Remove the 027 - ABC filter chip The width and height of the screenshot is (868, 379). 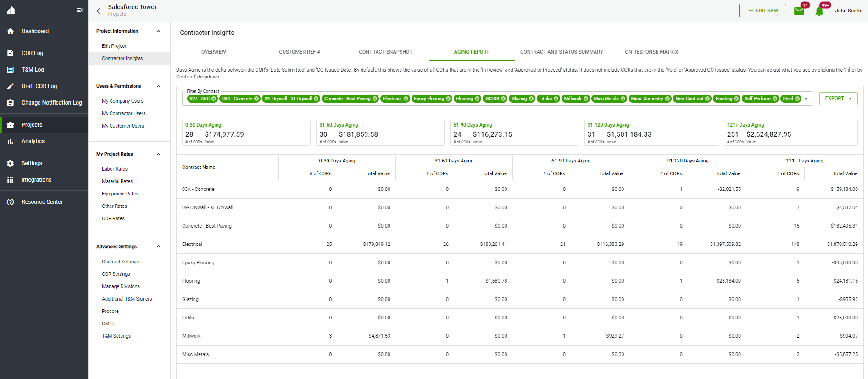click(x=214, y=99)
